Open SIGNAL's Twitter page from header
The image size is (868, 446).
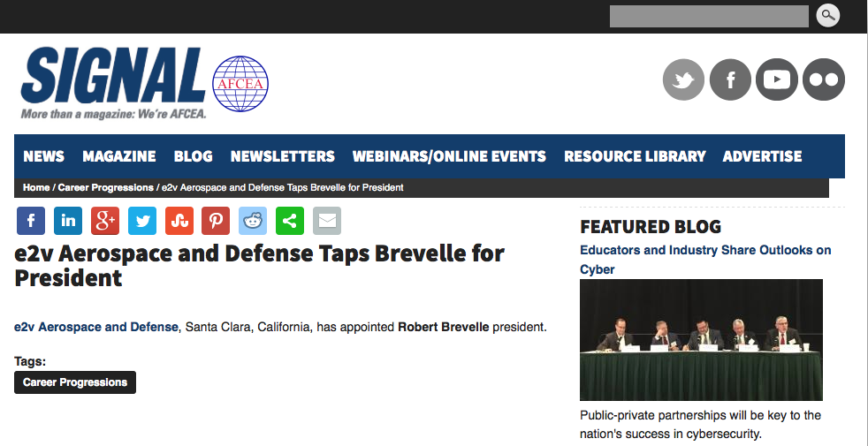[683, 79]
